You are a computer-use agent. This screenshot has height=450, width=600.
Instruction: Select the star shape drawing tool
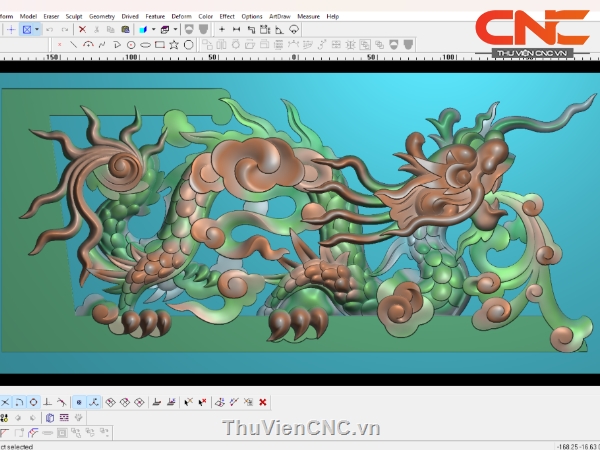[x=174, y=45]
